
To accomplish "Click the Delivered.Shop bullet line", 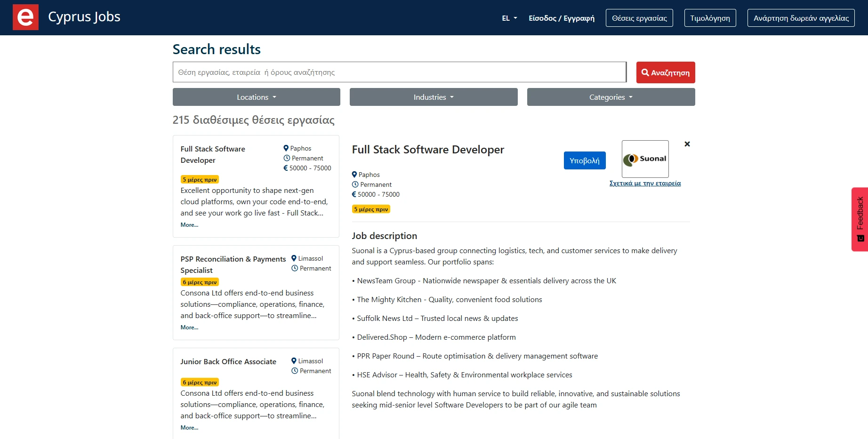I will click(x=434, y=337).
